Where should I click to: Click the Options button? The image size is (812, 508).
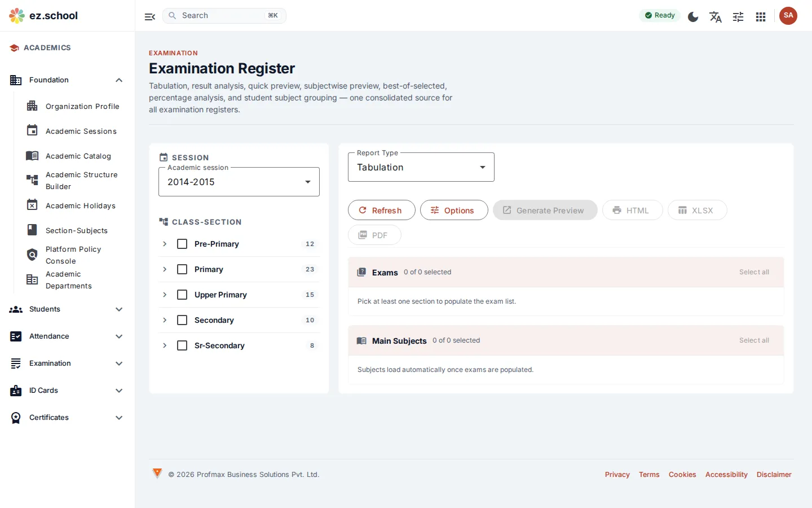(454, 210)
